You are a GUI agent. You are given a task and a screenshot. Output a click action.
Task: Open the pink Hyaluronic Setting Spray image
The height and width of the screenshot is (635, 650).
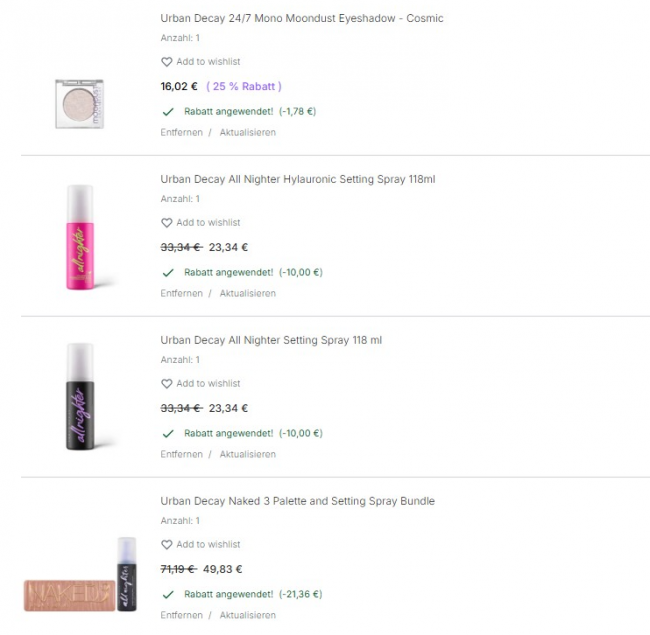tap(81, 237)
